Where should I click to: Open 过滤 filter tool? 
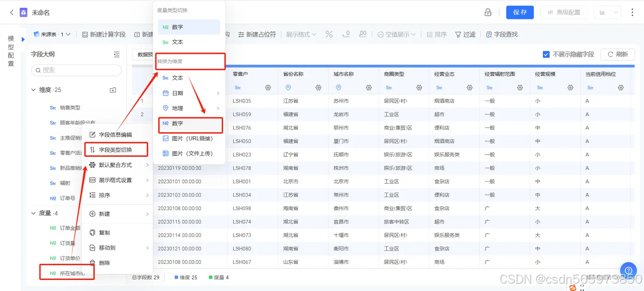pyautogui.click(x=465, y=34)
